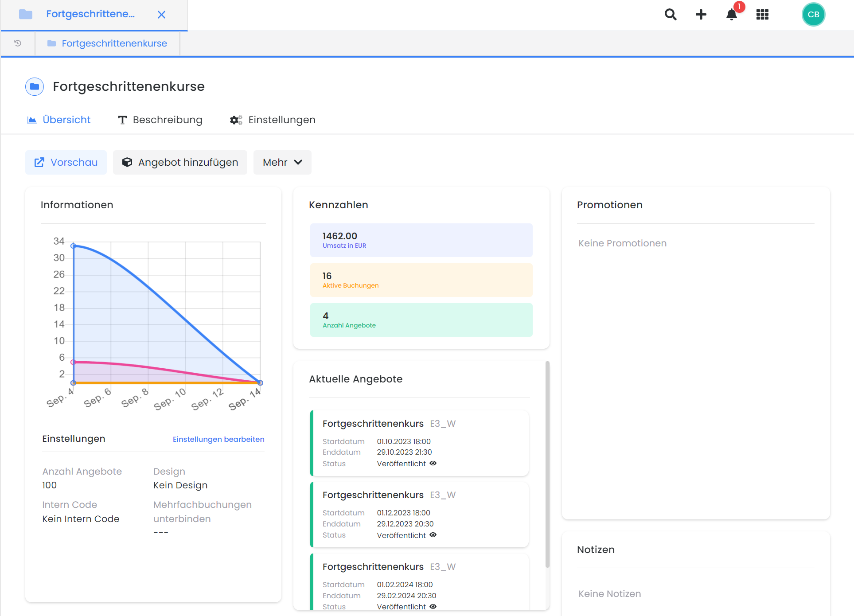The image size is (854, 616).
Task: Toggle the eye next to the December offer status
Action: (433, 535)
